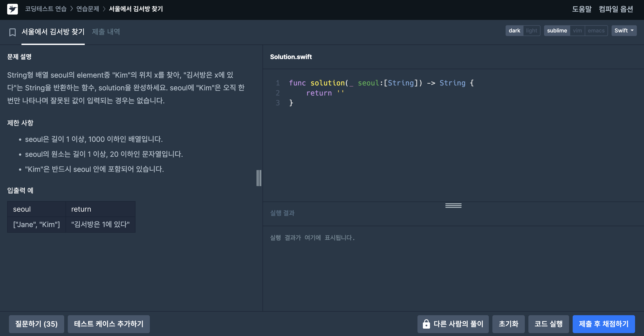Open 컴파일 옵션 in top menu
Screen dimensions: 644x336
(x=616, y=9)
